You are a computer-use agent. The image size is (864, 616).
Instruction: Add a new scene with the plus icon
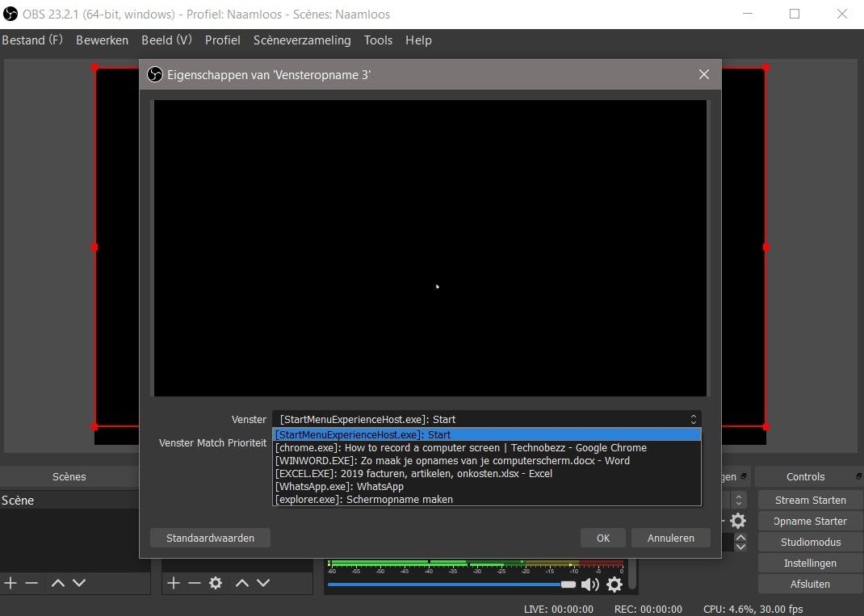[10, 583]
